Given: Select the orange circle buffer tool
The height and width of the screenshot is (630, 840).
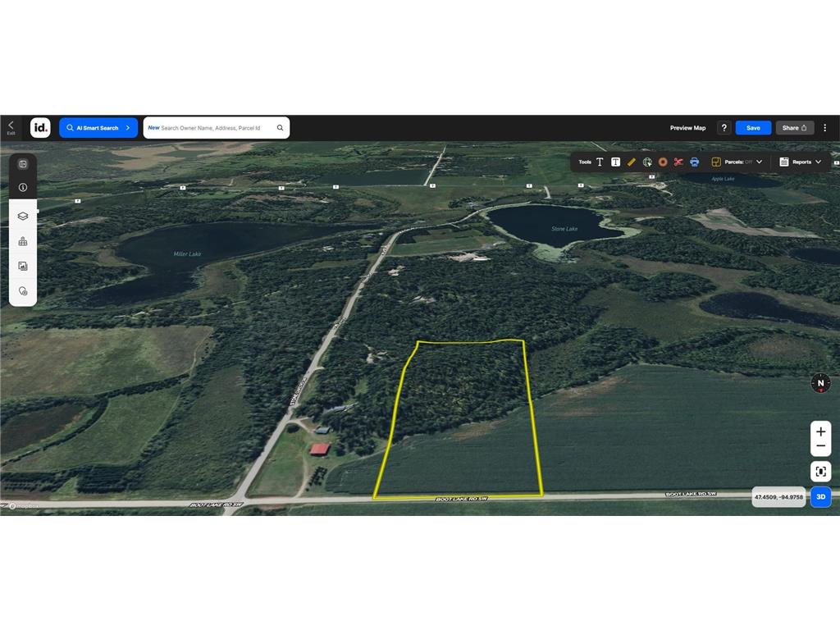Looking at the screenshot, I should click(x=663, y=162).
